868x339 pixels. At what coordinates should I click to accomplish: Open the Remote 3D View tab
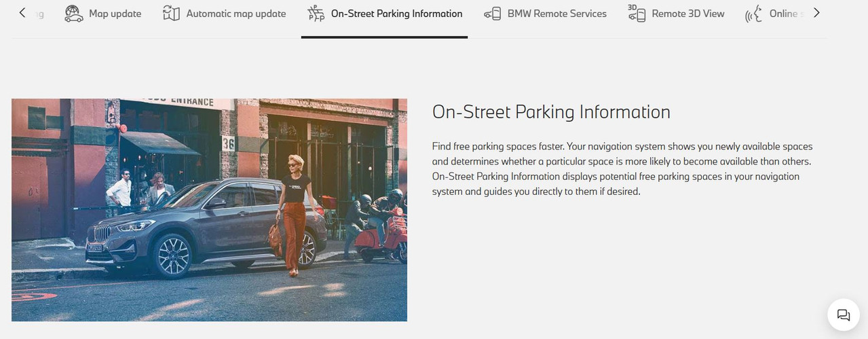pos(687,14)
